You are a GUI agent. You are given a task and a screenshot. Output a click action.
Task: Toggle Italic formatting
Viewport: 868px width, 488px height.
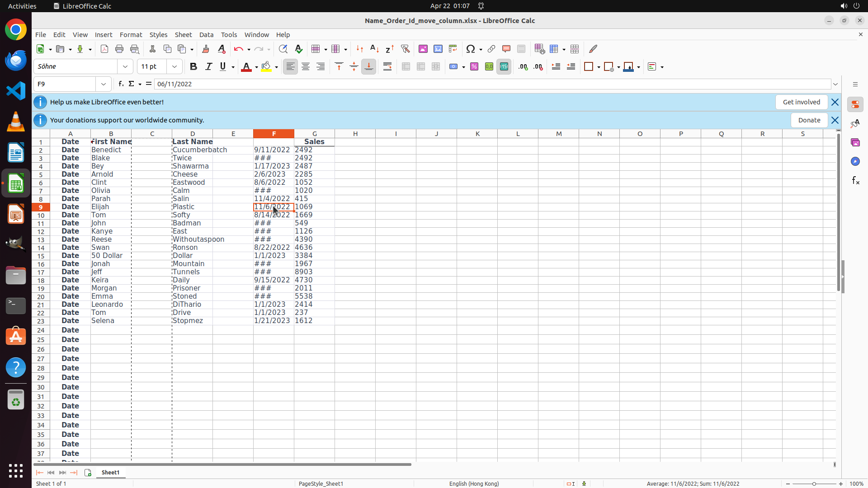tap(208, 67)
